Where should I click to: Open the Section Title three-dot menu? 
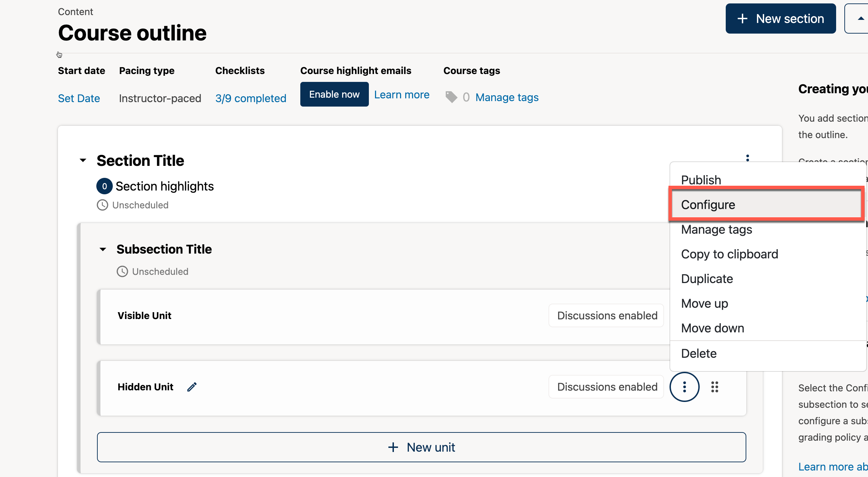(747, 158)
